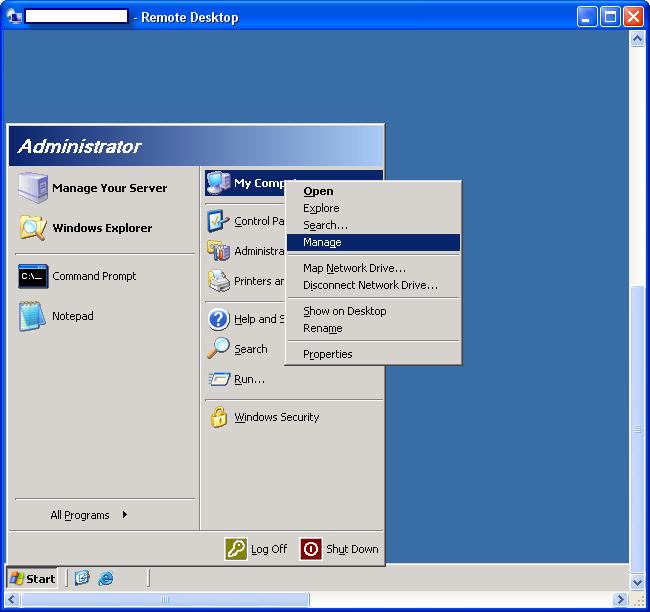The width and height of the screenshot is (650, 612).
Task: Click the horizontal scrollbar right arrow
Action: pyautogui.click(x=620, y=600)
